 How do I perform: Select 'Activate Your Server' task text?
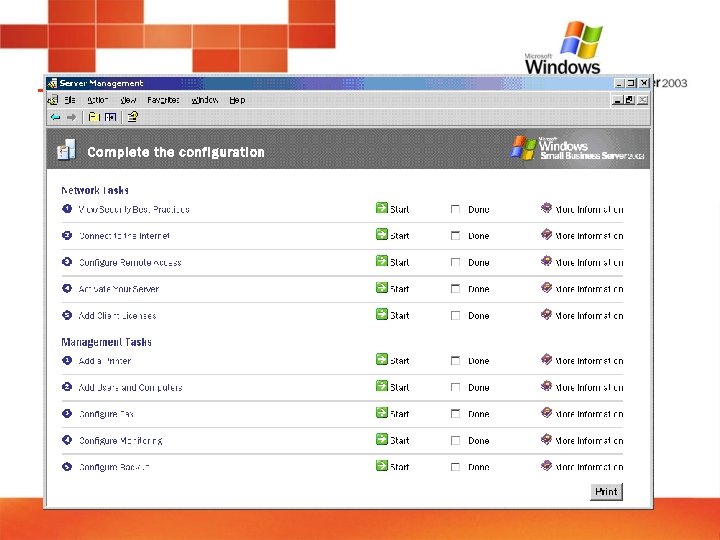(118, 289)
